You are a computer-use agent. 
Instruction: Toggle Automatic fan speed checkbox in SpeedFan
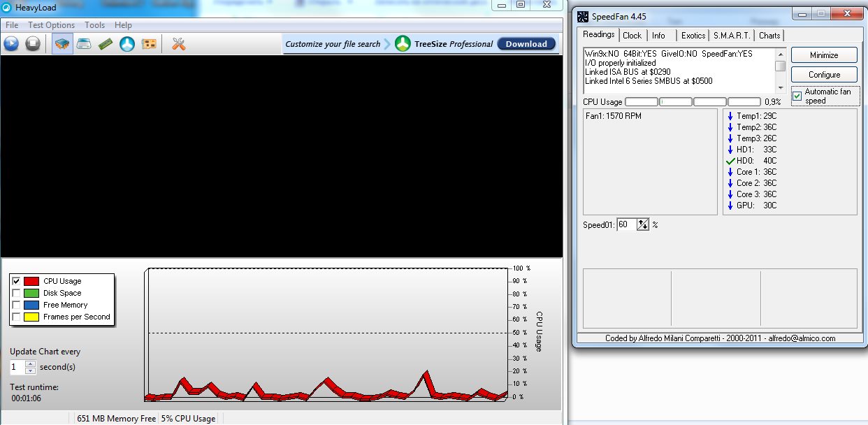(x=797, y=96)
